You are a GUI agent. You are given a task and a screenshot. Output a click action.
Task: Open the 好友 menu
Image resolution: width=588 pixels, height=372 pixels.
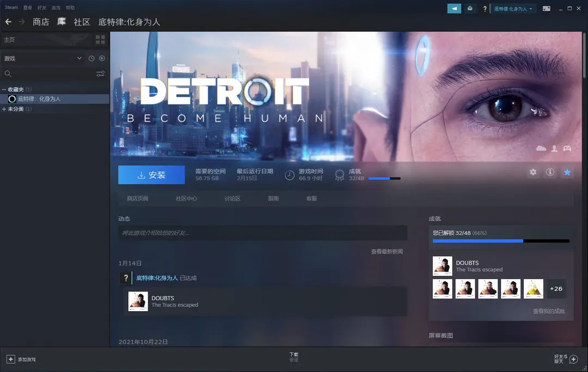pos(41,8)
